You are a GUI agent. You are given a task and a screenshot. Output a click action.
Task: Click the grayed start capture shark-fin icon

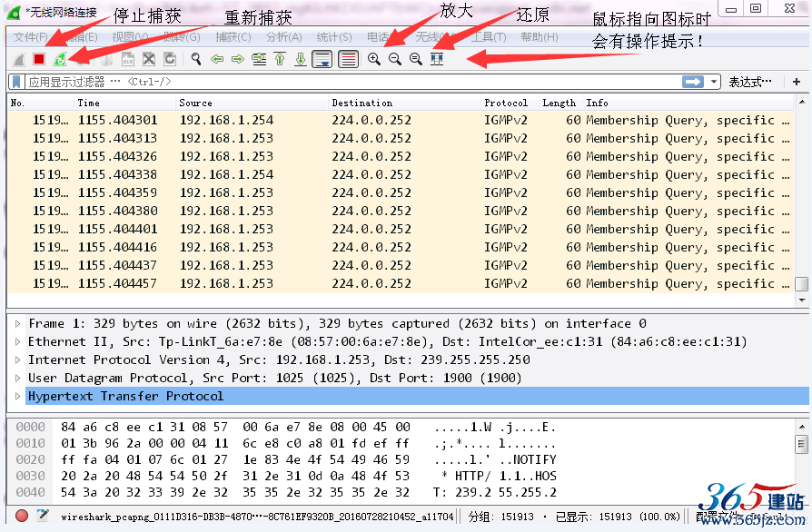(19, 60)
